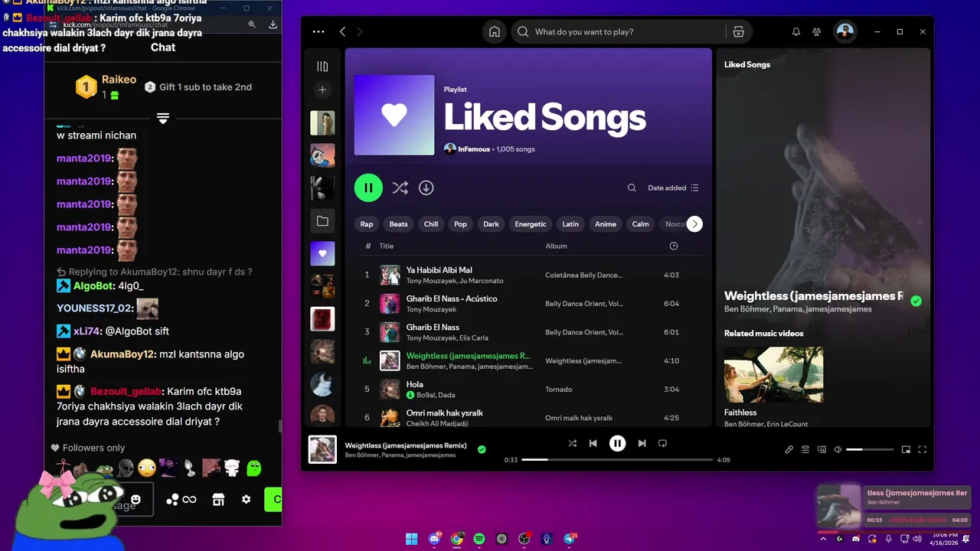Expand Your Library sidebar

[x=322, y=67]
